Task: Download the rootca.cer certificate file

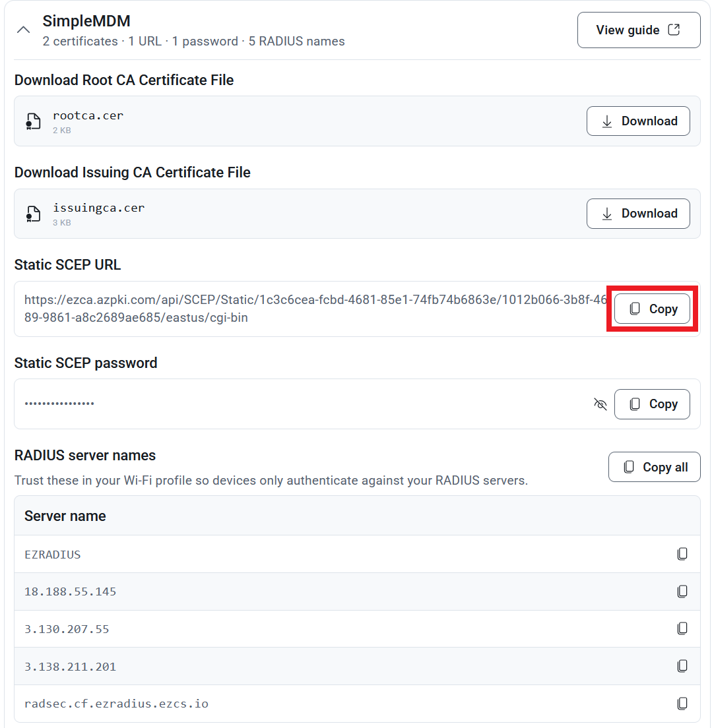Action: click(x=638, y=121)
